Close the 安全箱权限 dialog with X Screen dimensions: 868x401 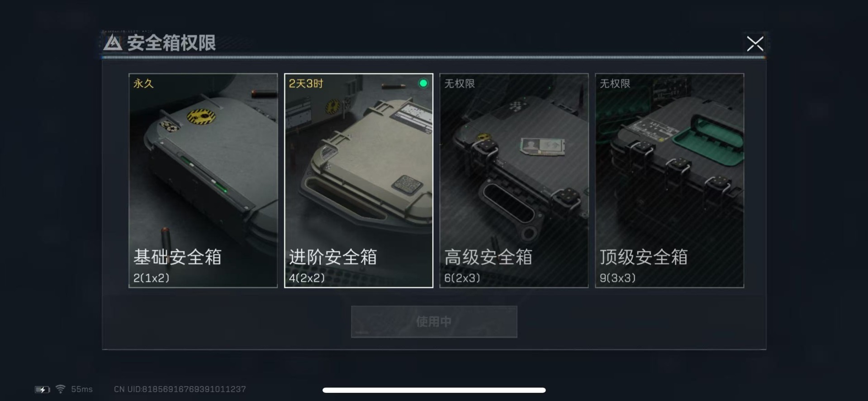pyautogui.click(x=755, y=44)
